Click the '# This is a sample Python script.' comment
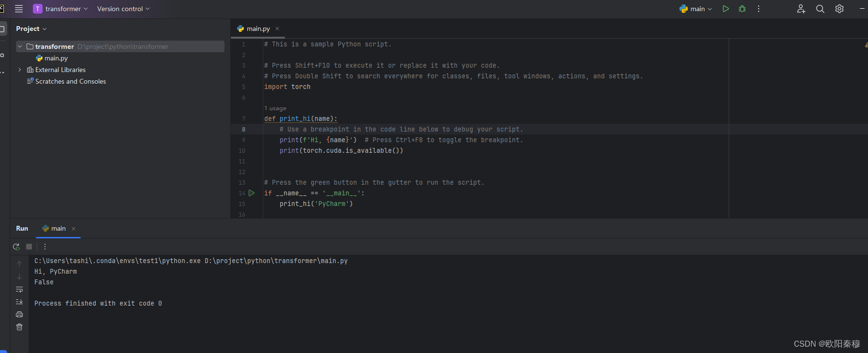The image size is (868, 353). 328,44
